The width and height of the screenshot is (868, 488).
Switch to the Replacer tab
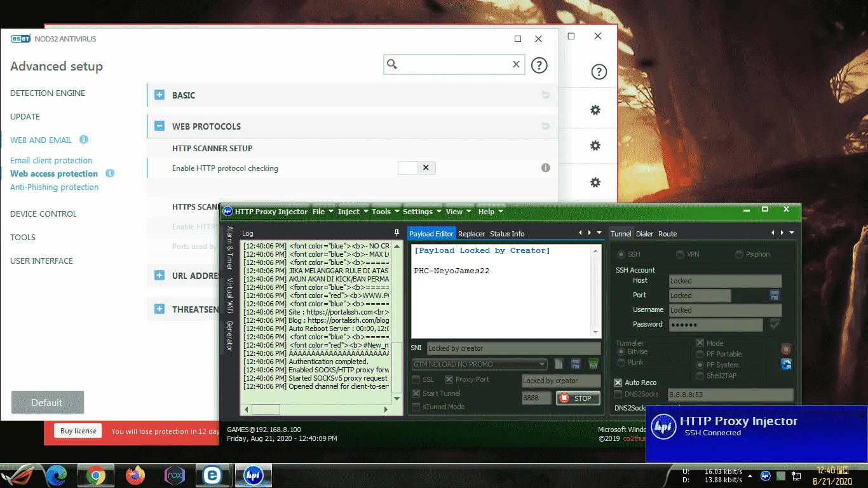(x=471, y=234)
